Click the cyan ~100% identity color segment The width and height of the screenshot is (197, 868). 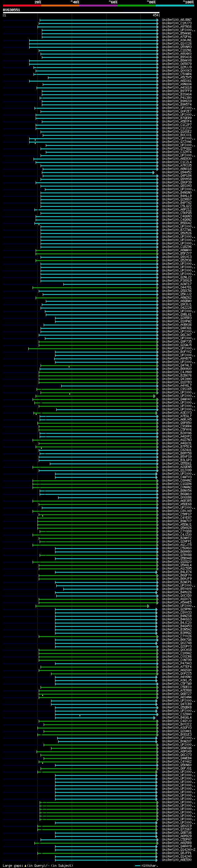click(x=175, y=6)
